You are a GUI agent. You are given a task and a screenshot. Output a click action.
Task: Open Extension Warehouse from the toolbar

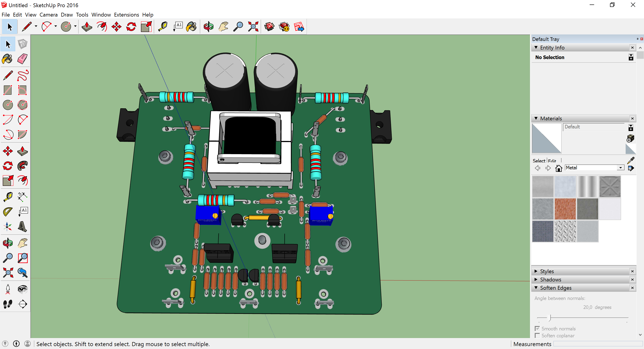284,27
